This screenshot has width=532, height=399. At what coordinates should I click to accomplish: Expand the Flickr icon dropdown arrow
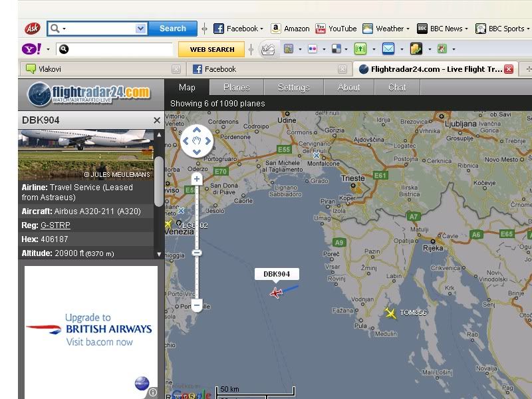(324, 49)
